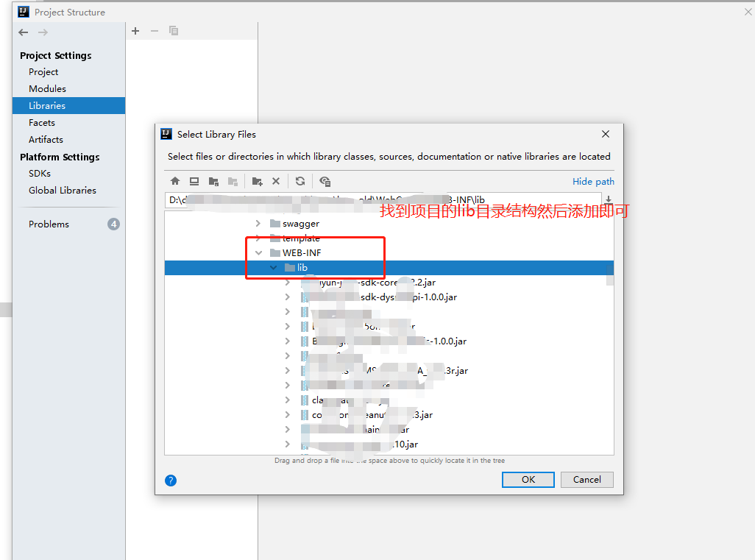Select the jar file ending in .10.jar
Screen dimensions: 755x560
point(360,444)
